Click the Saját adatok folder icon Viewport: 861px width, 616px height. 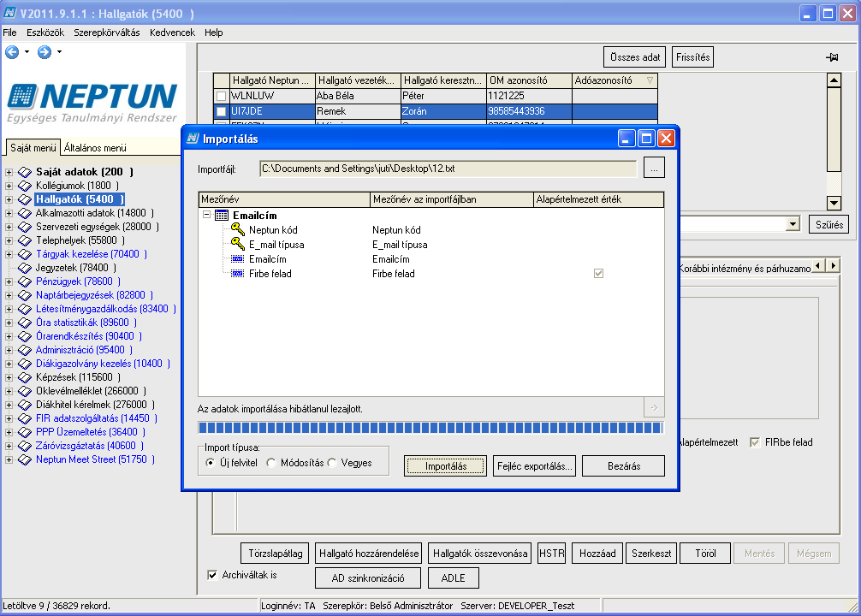[x=25, y=172]
